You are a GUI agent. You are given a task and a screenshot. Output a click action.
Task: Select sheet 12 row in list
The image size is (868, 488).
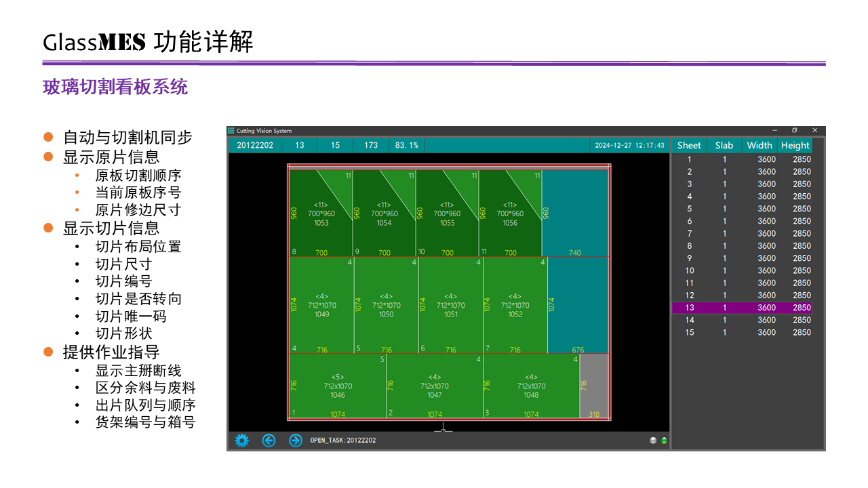742,296
